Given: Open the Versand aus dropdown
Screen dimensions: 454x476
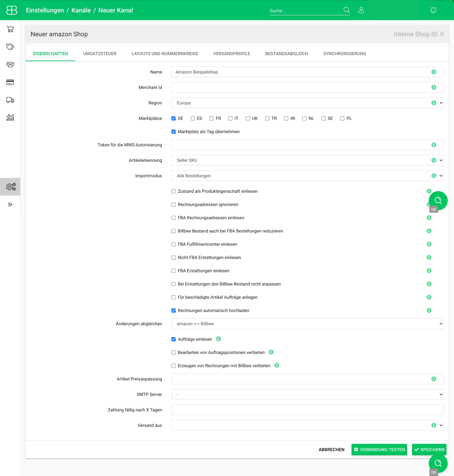Looking at the screenshot, I should (307, 426).
